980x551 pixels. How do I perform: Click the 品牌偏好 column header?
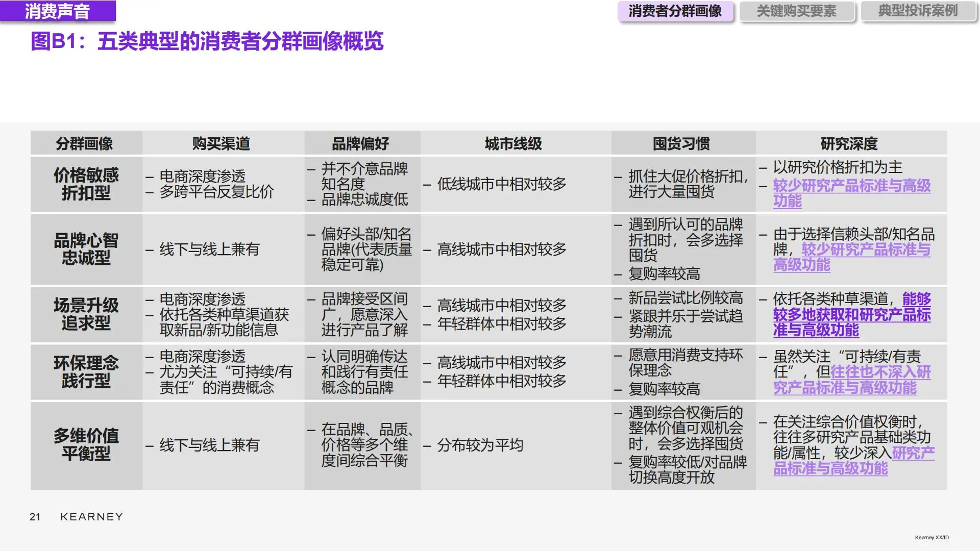point(361,144)
